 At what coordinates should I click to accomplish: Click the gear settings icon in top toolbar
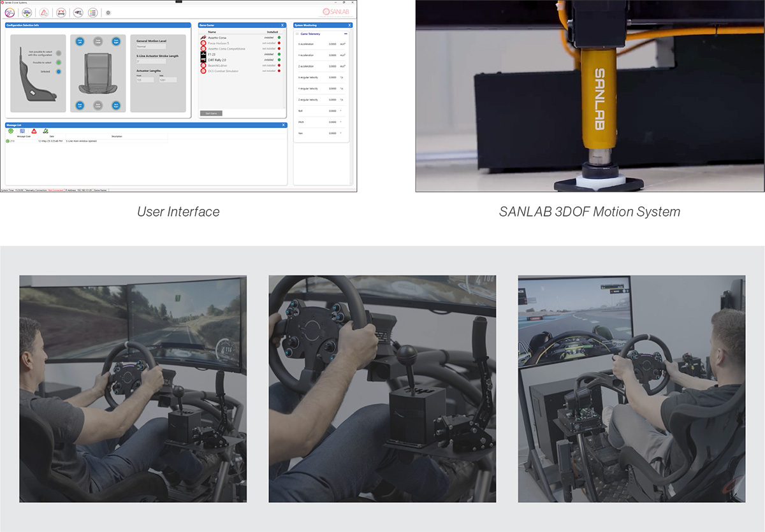click(108, 12)
